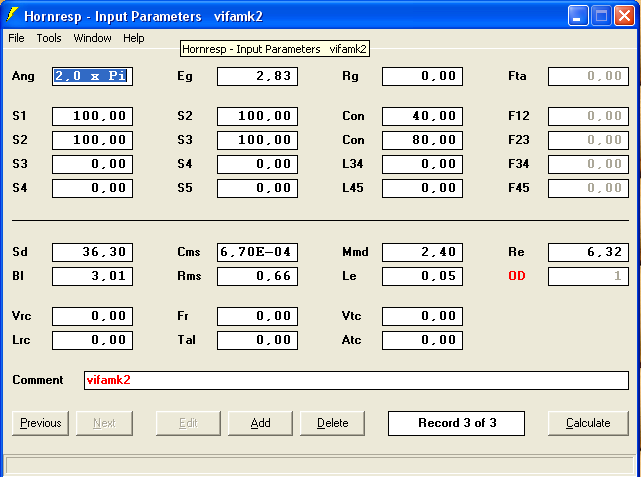641x477 pixels.
Task: Click the Re field showing 6,32
Action: [588, 252]
